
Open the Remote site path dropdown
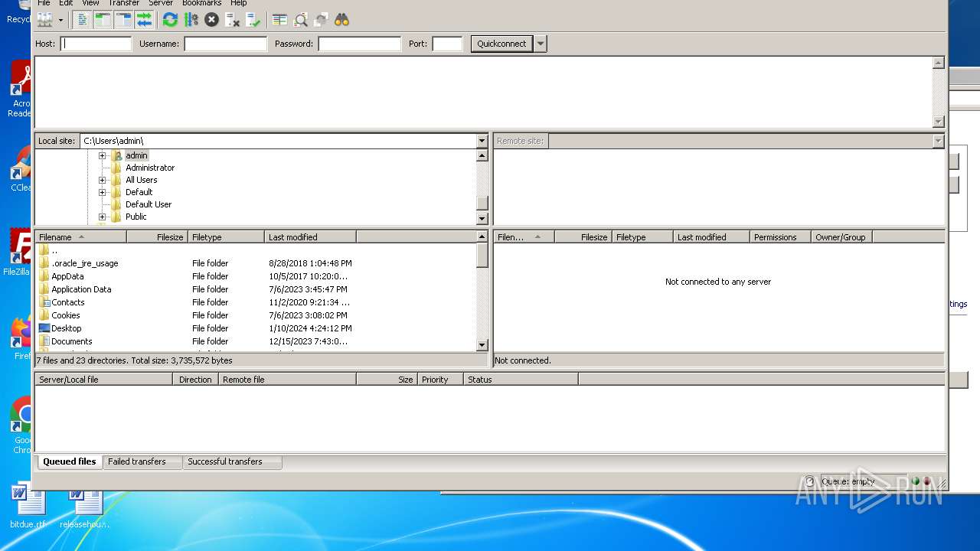pos(938,141)
